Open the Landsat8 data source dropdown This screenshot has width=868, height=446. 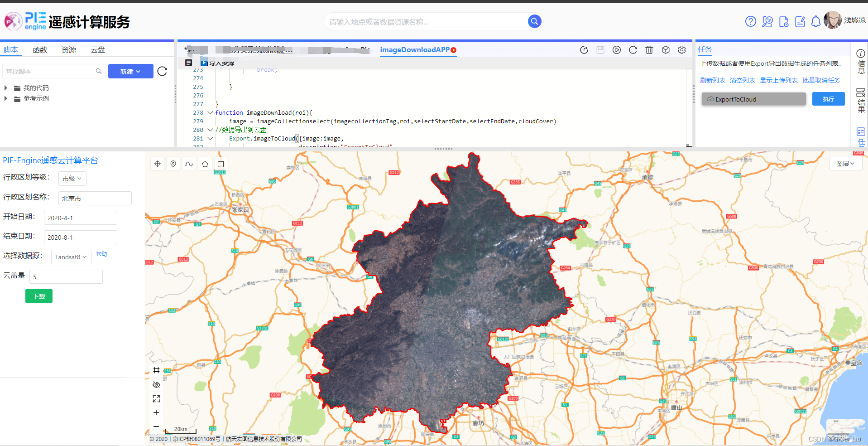(x=71, y=257)
